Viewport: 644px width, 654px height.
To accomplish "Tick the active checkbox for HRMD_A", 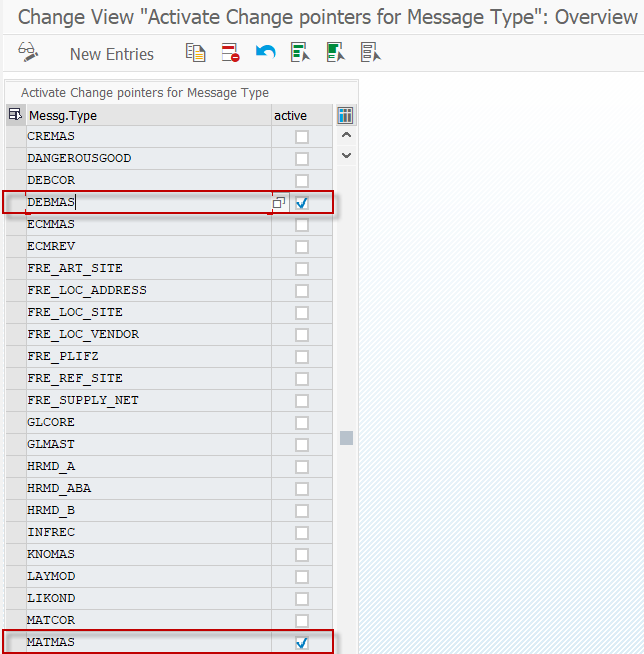I will [302, 467].
